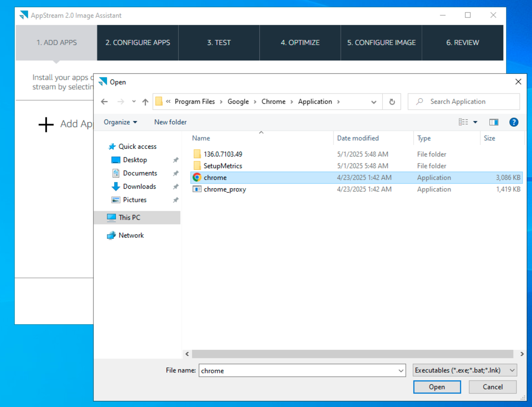Click the SetupMetrics folder icon
532x407 pixels.
(197, 166)
